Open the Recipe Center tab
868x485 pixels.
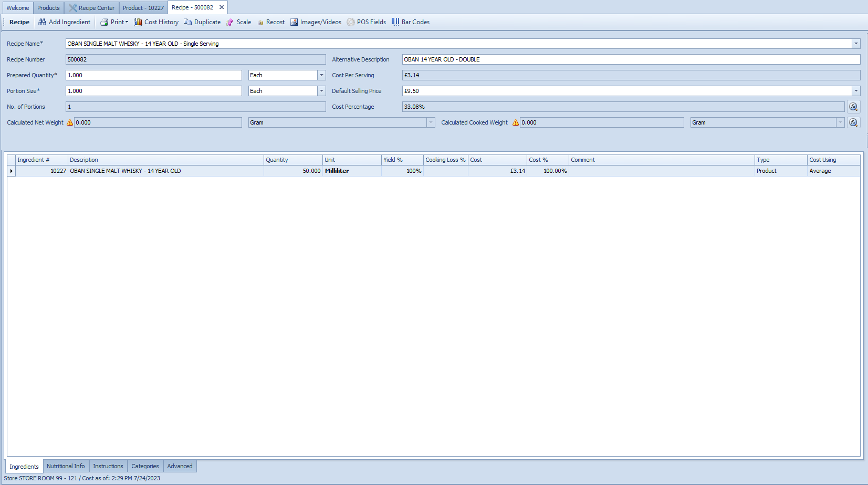click(x=92, y=8)
